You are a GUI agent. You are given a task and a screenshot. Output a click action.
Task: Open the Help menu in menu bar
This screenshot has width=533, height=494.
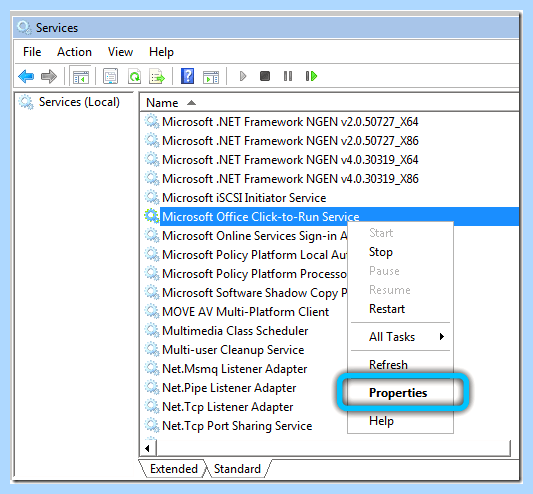tap(161, 52)
